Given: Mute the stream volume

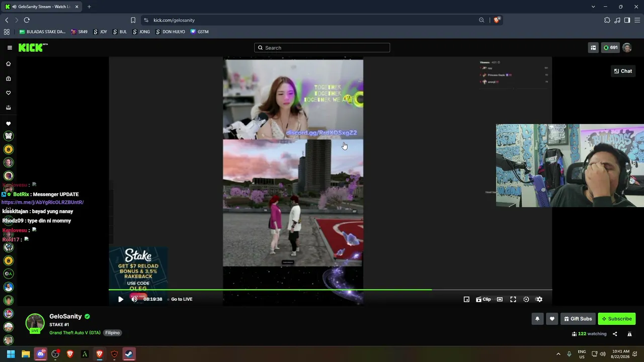Looking at the screenshot, I should tap(134, 299).
